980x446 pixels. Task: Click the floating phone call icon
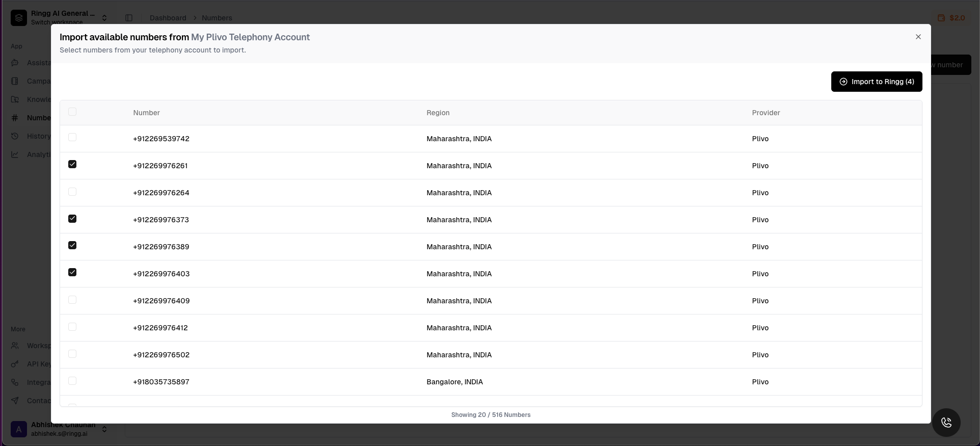(946, 423)
